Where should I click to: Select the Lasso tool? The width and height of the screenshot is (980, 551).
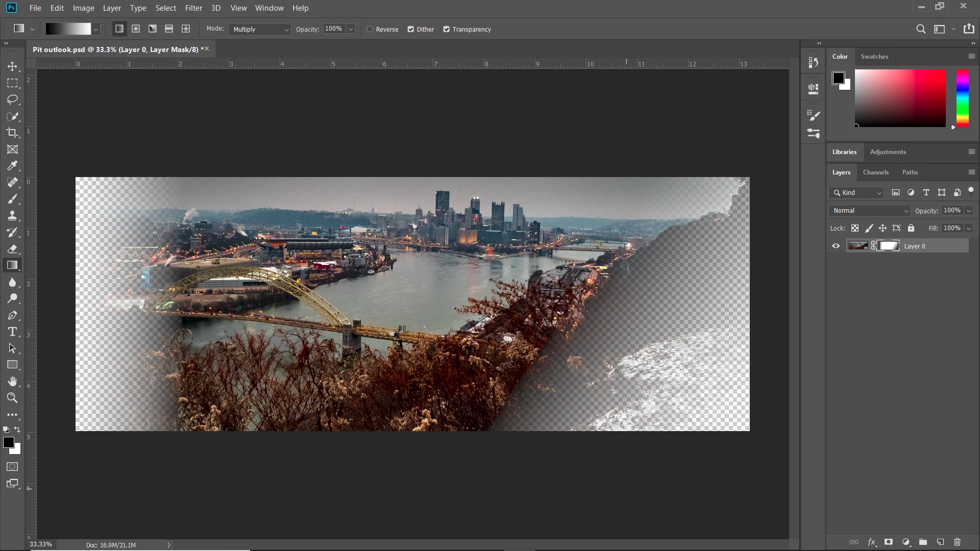(x=12, y=99)
